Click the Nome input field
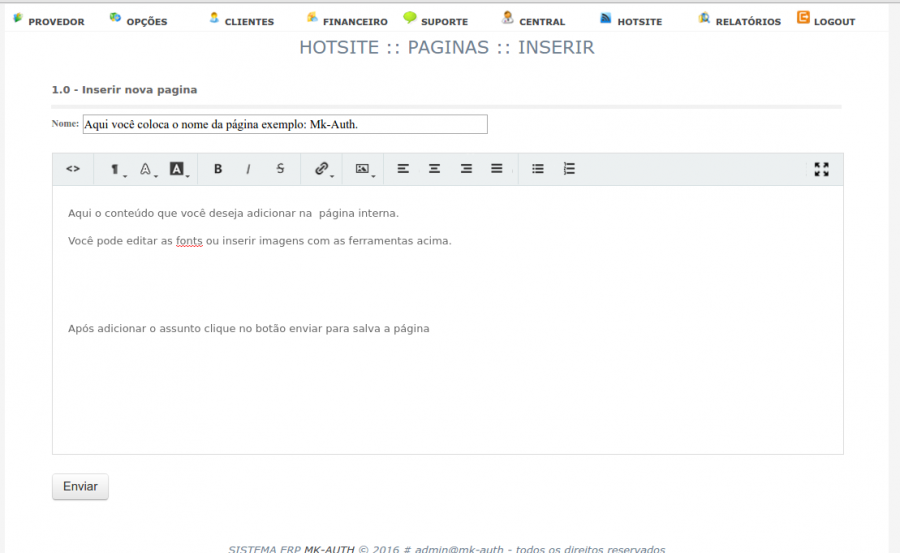The height and width of the screenshot is (553, 900). coord(285,124)
